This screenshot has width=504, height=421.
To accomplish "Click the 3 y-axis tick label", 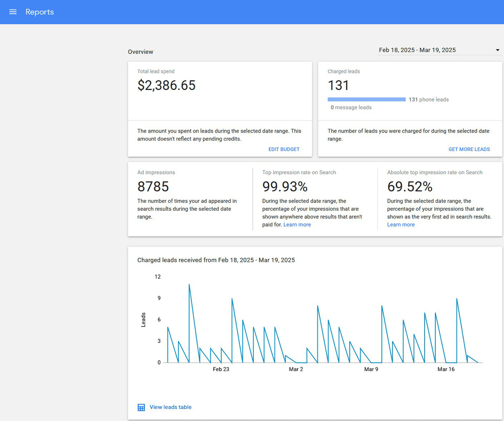I will click(x=159, y=341).
